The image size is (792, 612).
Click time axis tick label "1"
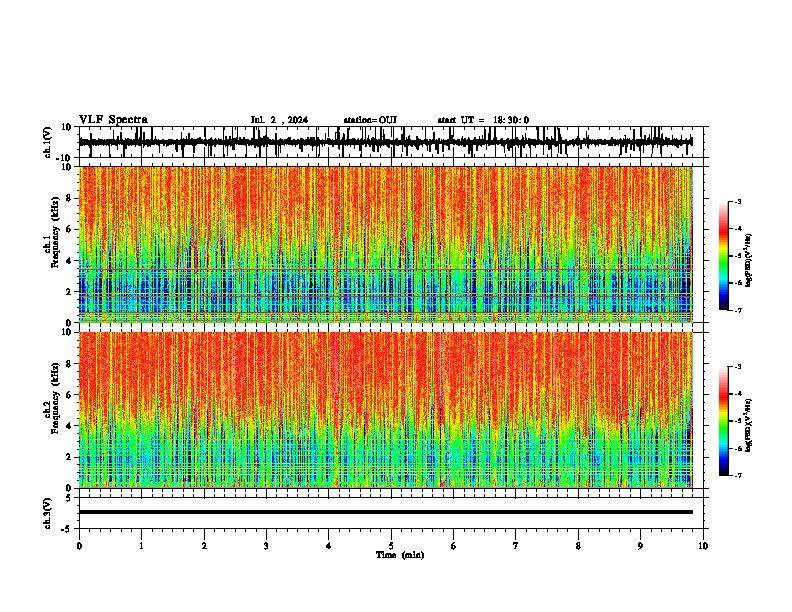point(142,546)
